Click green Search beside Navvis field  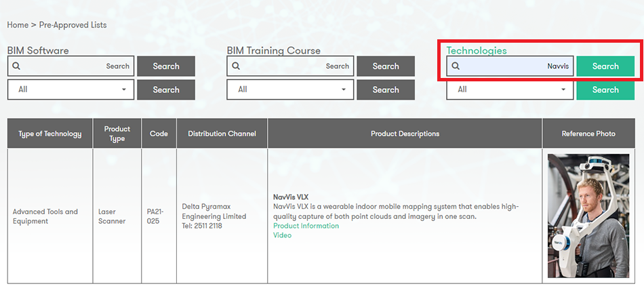(605, 66)
